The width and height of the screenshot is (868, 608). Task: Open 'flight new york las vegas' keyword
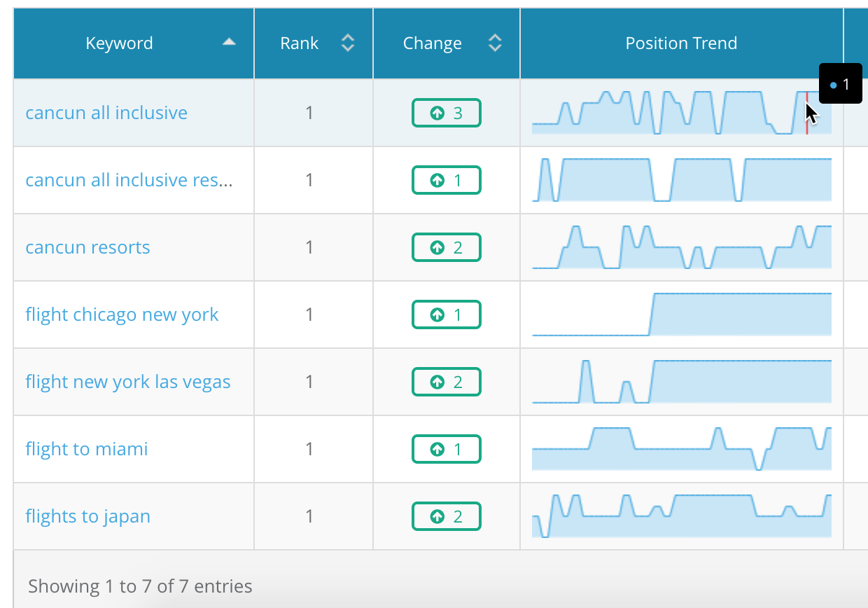point(127,382)
